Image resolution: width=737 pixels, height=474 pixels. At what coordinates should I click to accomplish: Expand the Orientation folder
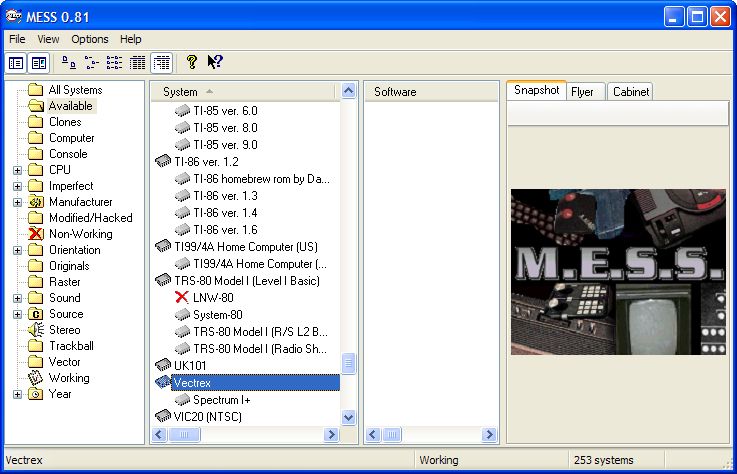coord(17,250)
